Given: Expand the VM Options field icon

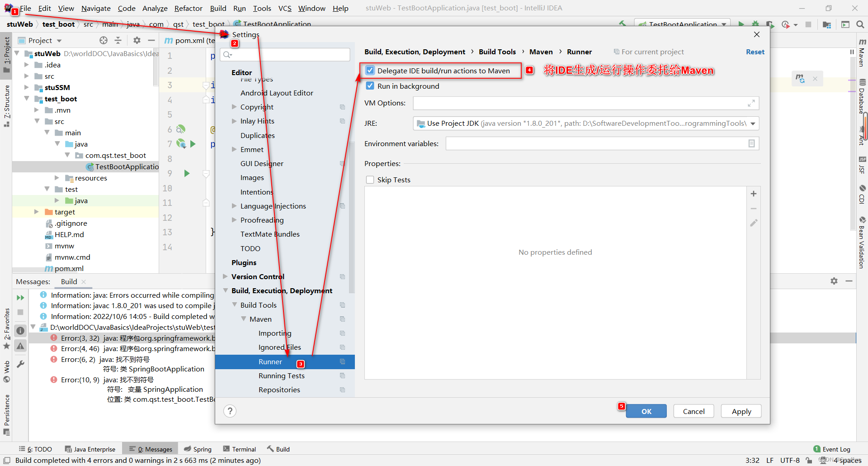Looking at the screenshot, I should tap(751, 103).
